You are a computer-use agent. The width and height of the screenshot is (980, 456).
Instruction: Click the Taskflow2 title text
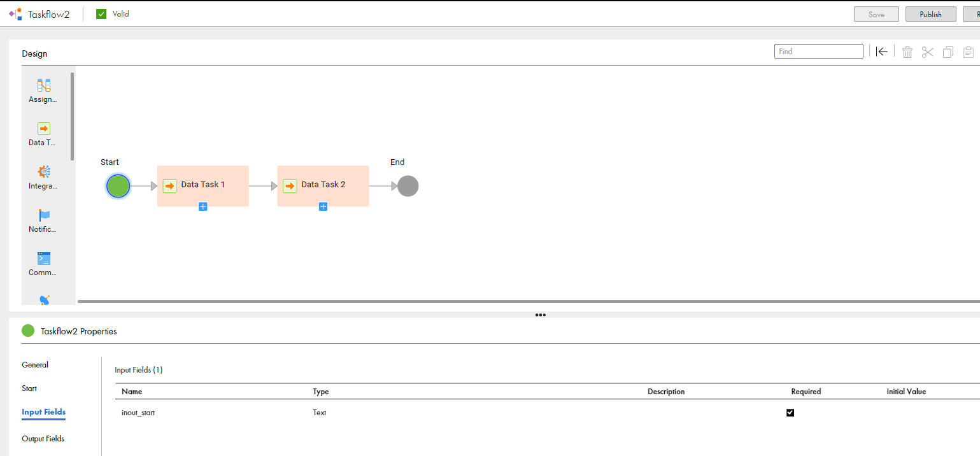click(49, 14)
